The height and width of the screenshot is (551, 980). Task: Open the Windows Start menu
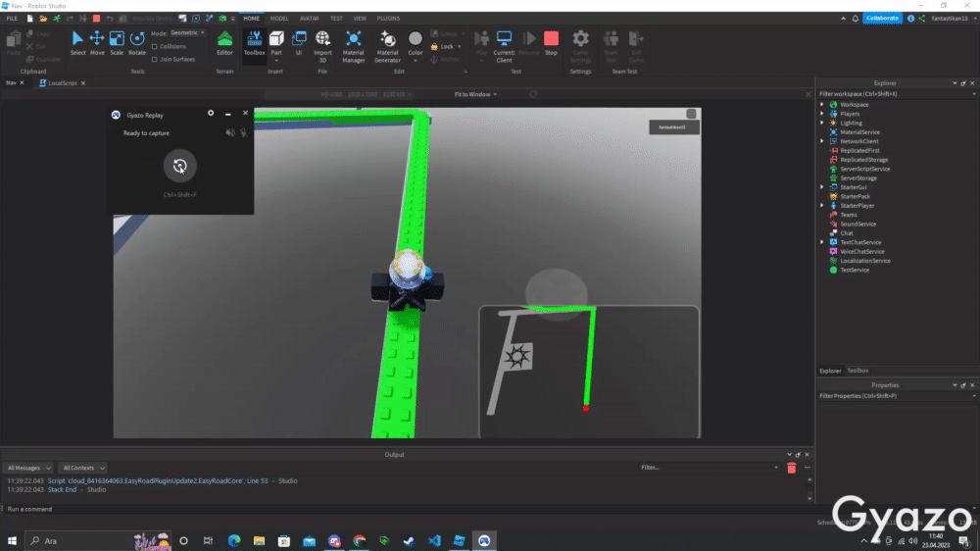(x=12, y=540)
